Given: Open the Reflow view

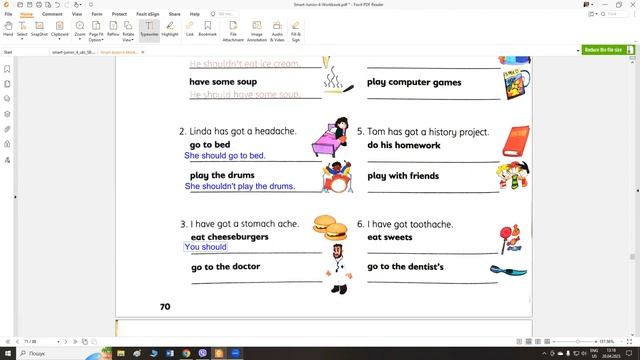Looking at the screenshot, I should pos(113,29).
